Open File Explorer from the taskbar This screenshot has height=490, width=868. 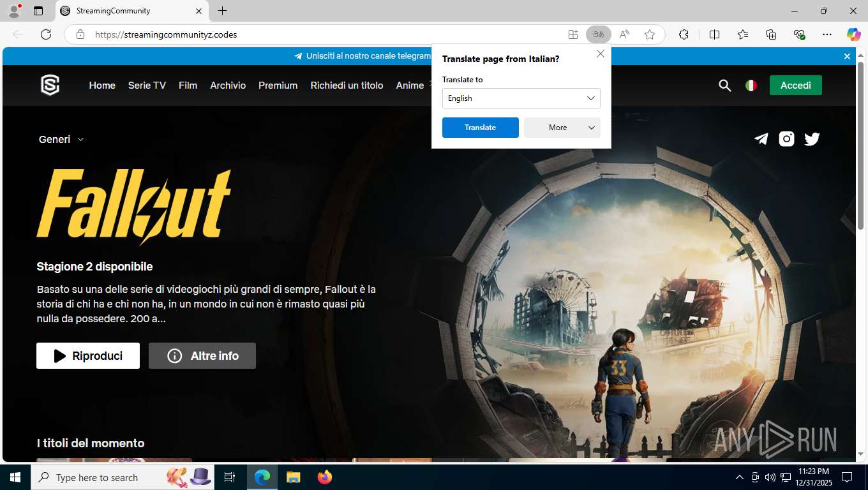coord(293,477)
